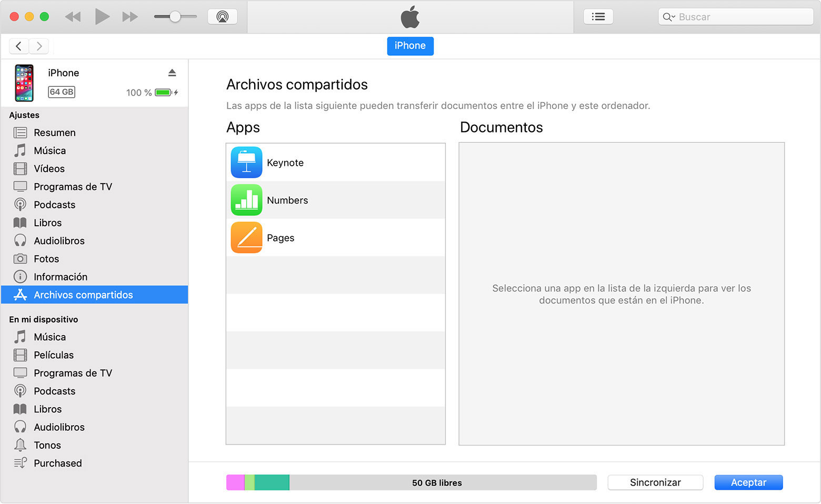The width and height of the screenshot is (821, 504).
Task: Open the search options magnifier dropdown
Action: click(x=668, y=17)
